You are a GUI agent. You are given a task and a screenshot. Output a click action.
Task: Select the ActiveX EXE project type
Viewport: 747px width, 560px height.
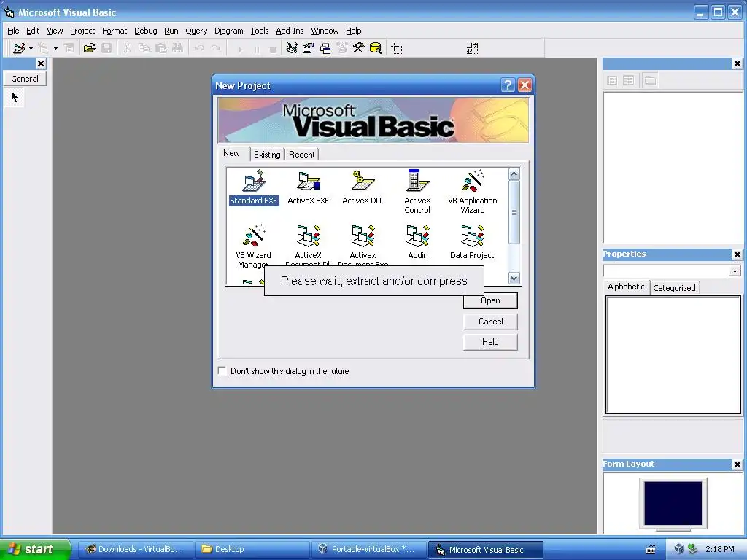point(309,187)
